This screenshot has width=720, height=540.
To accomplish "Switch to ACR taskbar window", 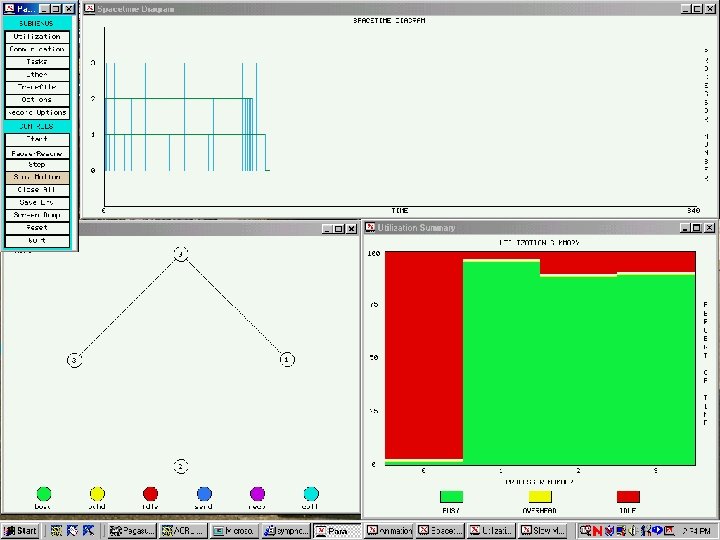I will 183,531.
